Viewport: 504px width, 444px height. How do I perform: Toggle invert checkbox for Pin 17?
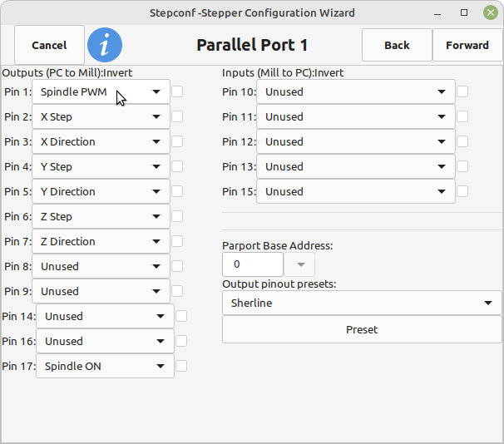coord(181,366)
